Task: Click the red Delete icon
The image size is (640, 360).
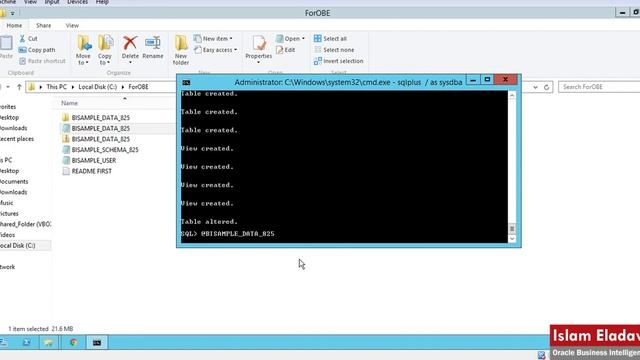Action: click(130, 43)
